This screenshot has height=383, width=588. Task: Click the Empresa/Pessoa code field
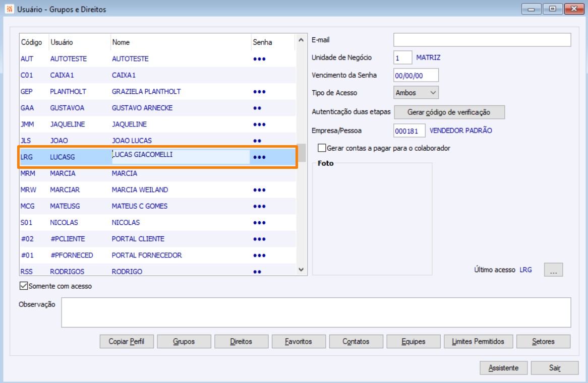[x=409, y=131]
